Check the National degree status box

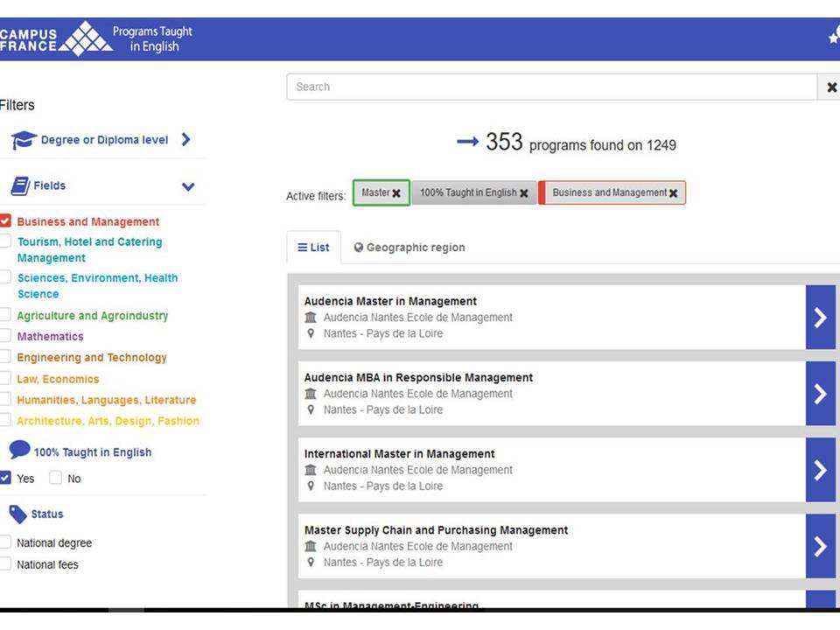coord(5,542)
